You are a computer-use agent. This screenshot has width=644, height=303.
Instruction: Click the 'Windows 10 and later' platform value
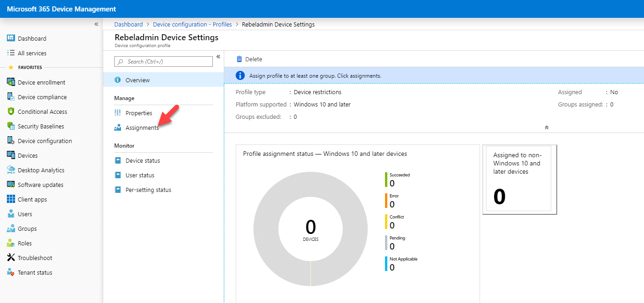pos(322,105)
